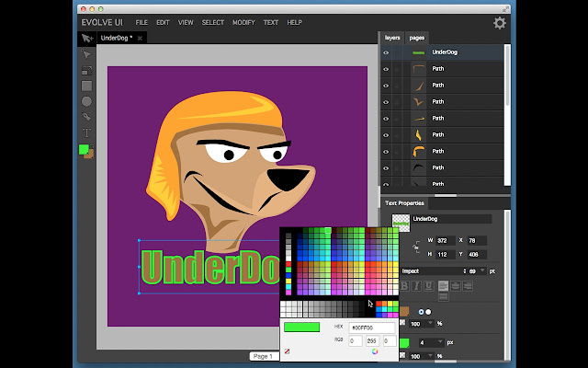Hide the UnderDog text layer
This screenshot has width=588, height=368.
(386, 52)
